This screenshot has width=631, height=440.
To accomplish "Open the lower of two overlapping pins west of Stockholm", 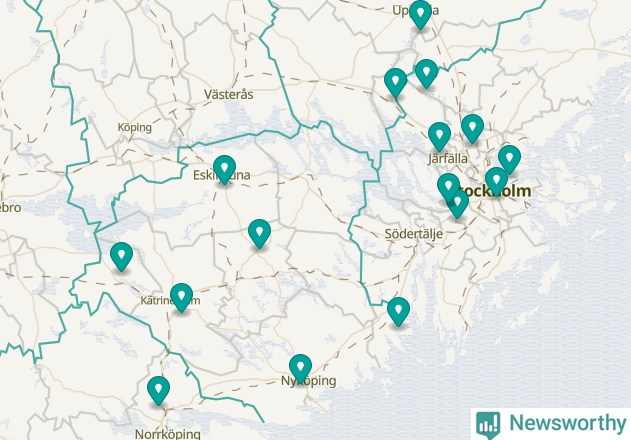I will 458,205.
